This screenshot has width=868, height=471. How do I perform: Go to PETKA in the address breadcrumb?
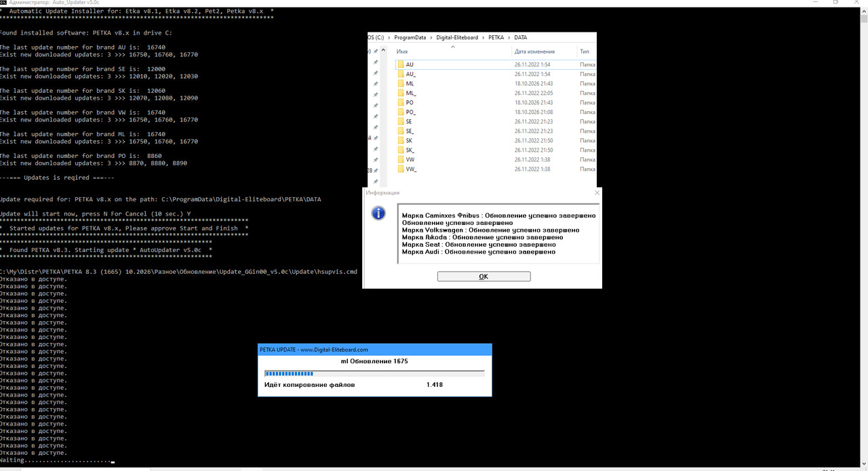[x=496, y=37]
